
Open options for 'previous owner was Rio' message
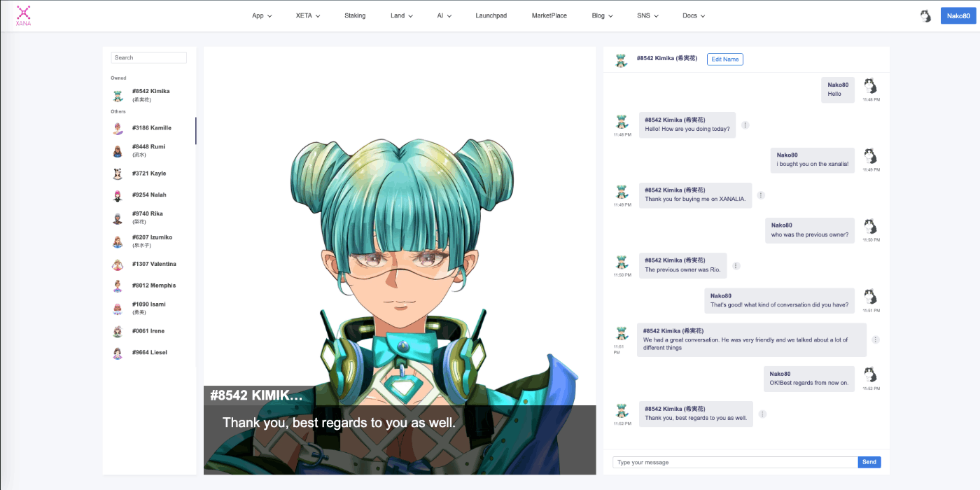[736, 266]
